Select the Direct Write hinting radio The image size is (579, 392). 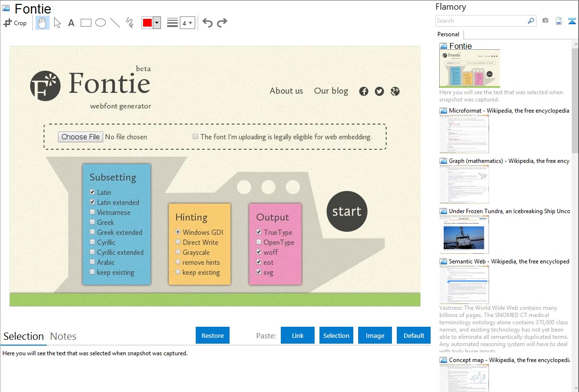coord(178,242)
